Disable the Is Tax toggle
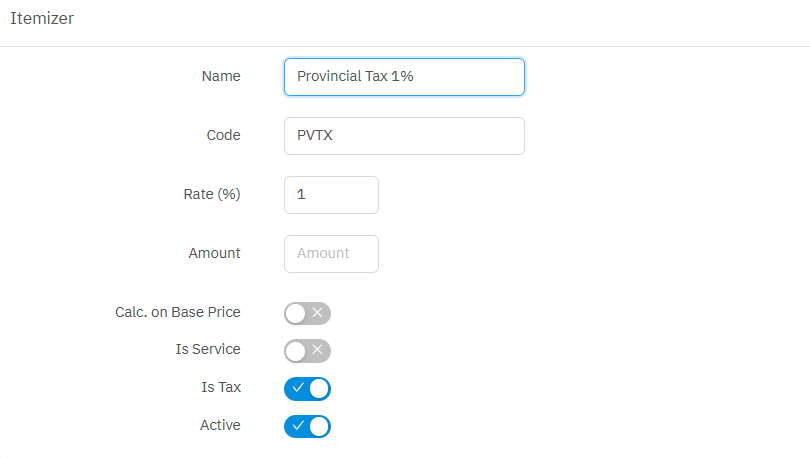The height and width of the screenshot is (458, 810). point(307,388)
